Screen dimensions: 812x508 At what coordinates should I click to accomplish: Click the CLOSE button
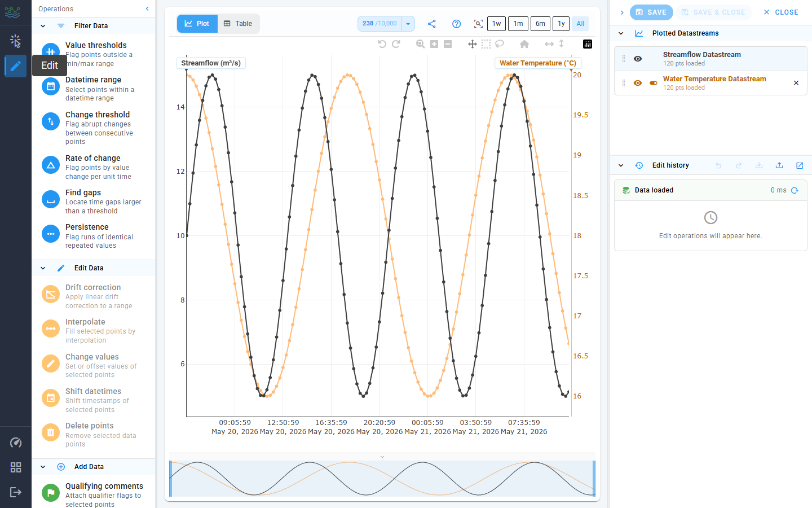pos(780,12)
